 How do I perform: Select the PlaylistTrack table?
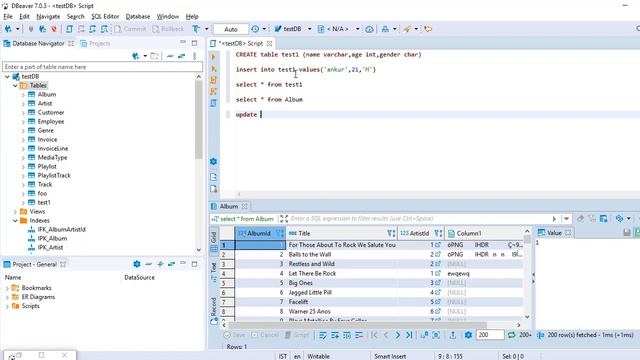[x=54, y=176]
